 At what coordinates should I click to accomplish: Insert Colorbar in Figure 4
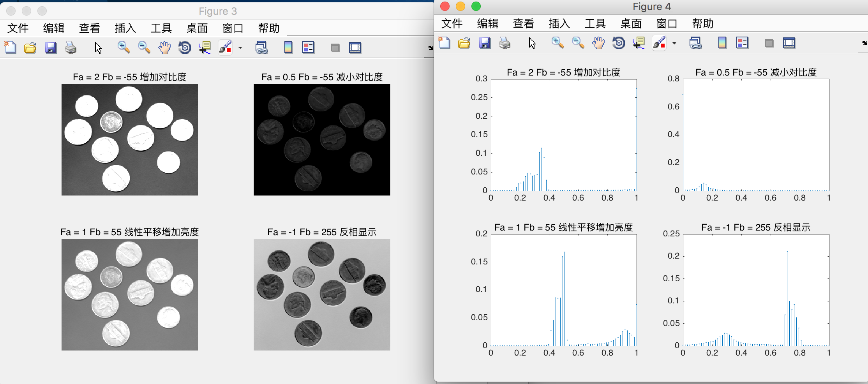click(722, 43)
